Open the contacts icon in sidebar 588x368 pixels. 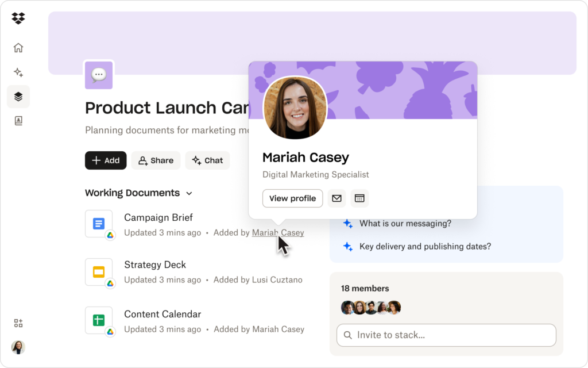[18, 121]
